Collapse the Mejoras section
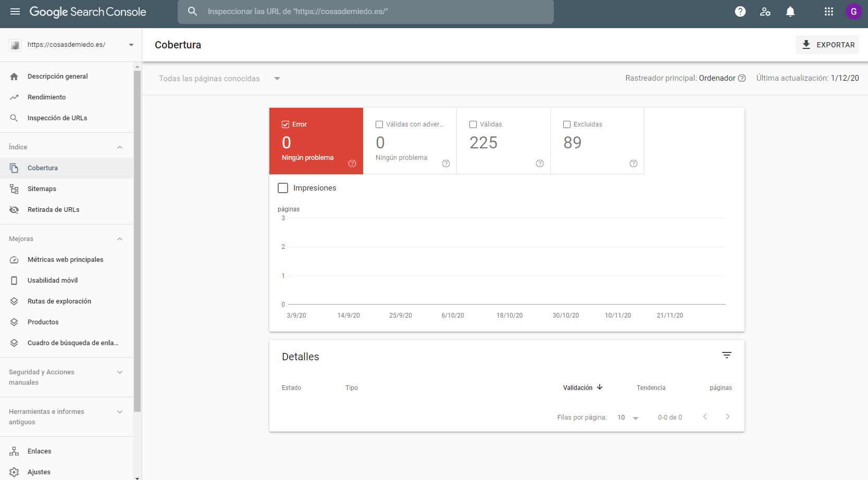The width and height of the screenshot is (868, 480). (x=120, y=239)
